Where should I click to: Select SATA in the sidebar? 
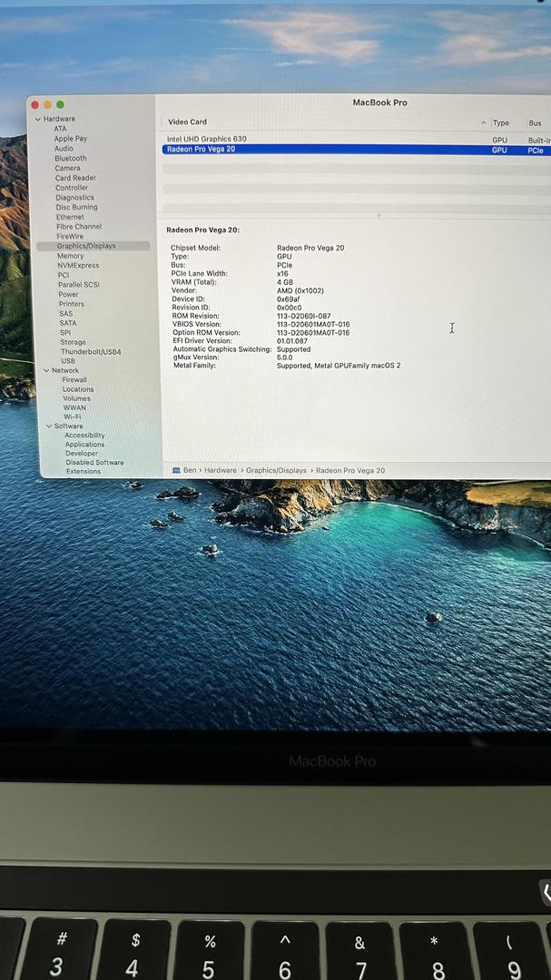pos(68,323)
